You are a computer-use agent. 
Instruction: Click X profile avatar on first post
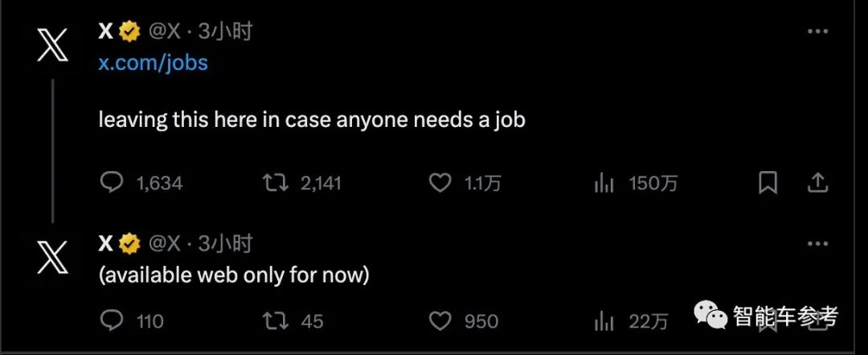click(53, 44)
